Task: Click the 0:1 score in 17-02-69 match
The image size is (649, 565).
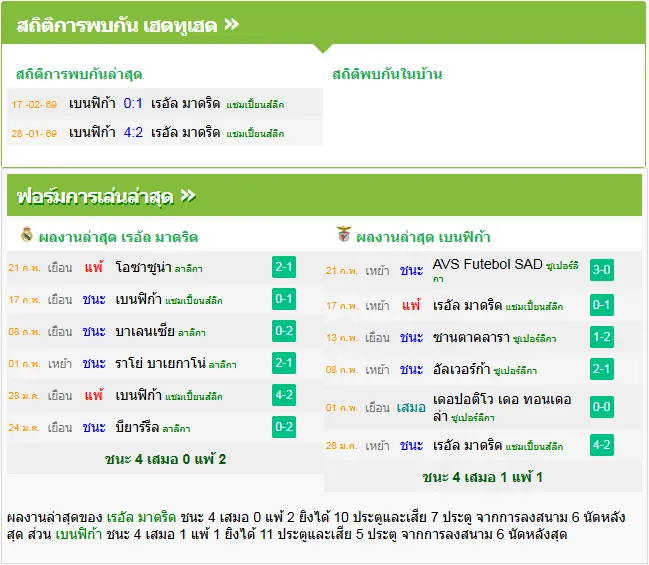Action: (x=133, y=103)
